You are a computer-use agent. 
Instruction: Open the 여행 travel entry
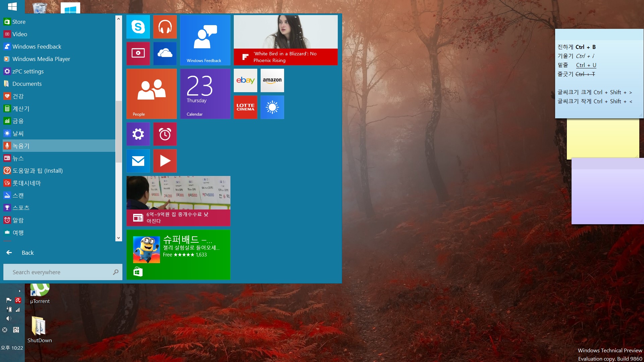click(59, 233)
